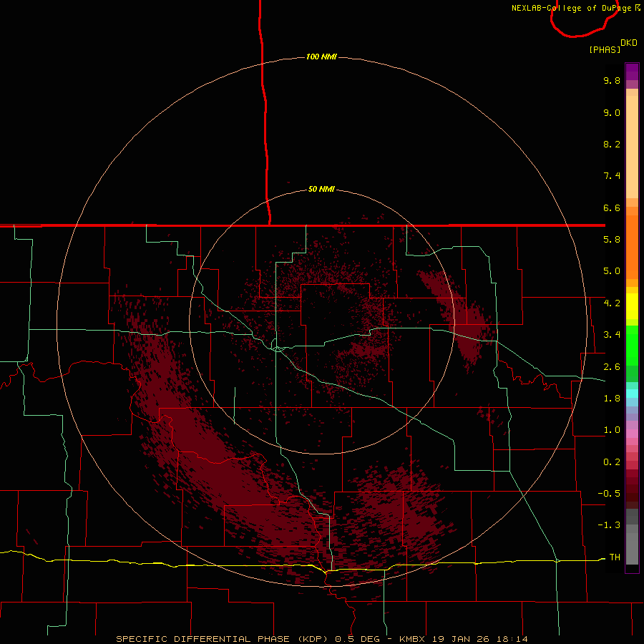Click the product title caption at the bottom
The image size is (644, 644).
[x=322, y=639]
